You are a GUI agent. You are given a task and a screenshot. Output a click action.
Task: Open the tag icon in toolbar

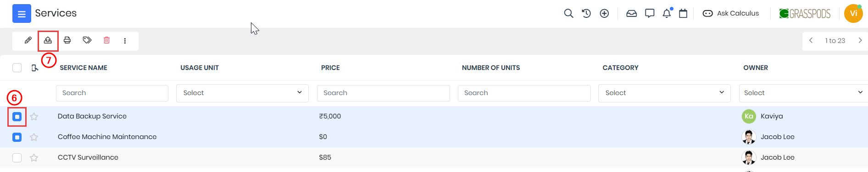[87, 40]
